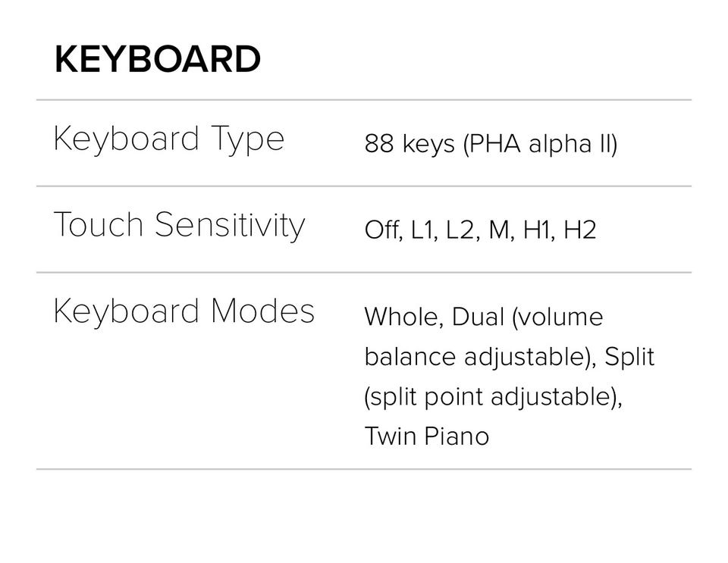Click the "(split point adjustable)," text

coord(493,397)
